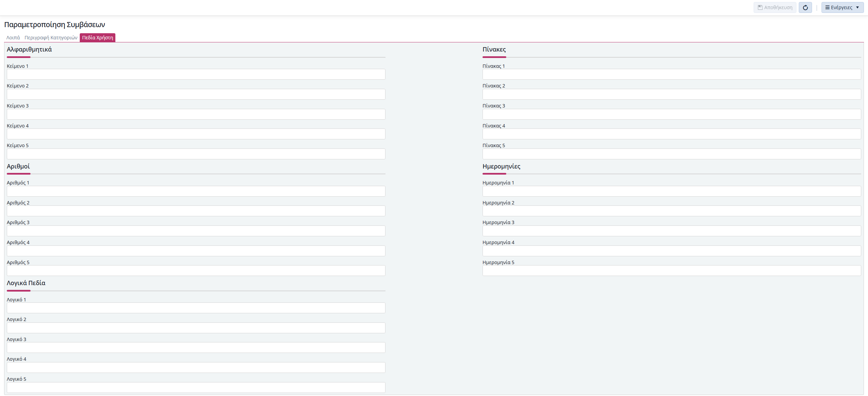Click the Κείμενο 1 input field

(x=196, y=74)
